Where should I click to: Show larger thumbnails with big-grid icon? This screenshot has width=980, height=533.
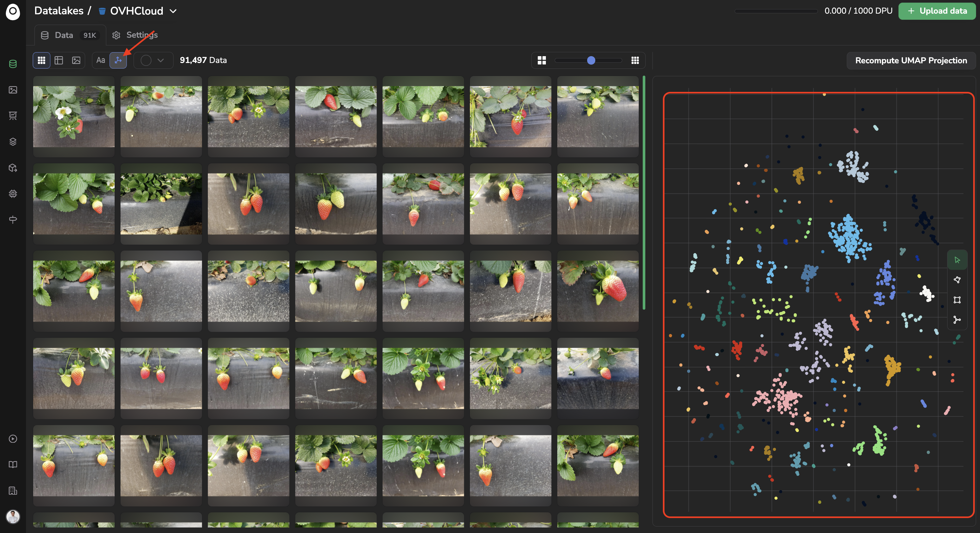click(x=542, y=60)
